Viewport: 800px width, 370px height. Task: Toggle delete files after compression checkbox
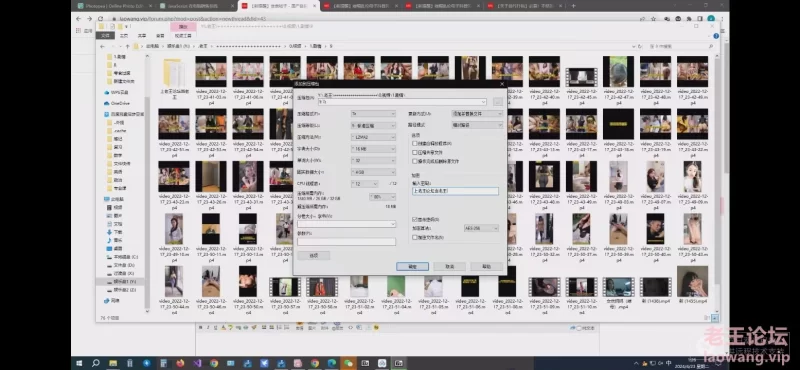click(415, 161)
